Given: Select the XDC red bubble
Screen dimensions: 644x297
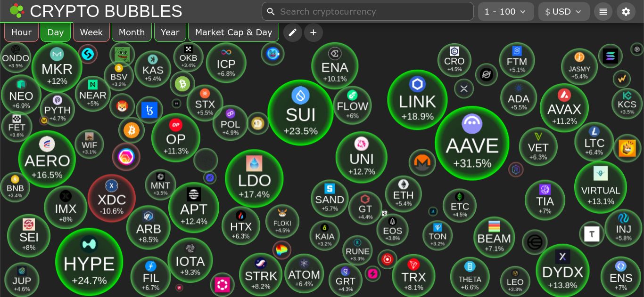Looking at the screenshot, I should pos(112,198).
